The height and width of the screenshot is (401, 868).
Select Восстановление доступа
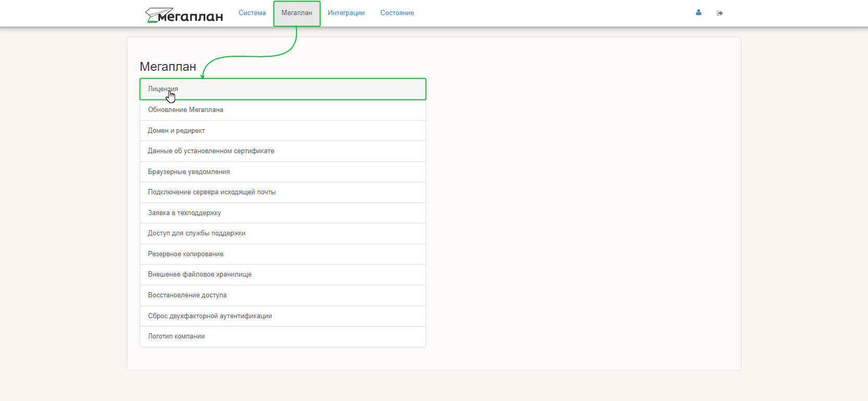pos(283,295)
